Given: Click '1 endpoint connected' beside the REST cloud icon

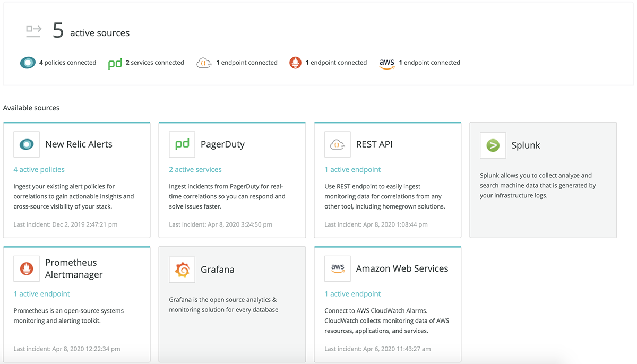Looking at the screenshot, I should (247, 63).
